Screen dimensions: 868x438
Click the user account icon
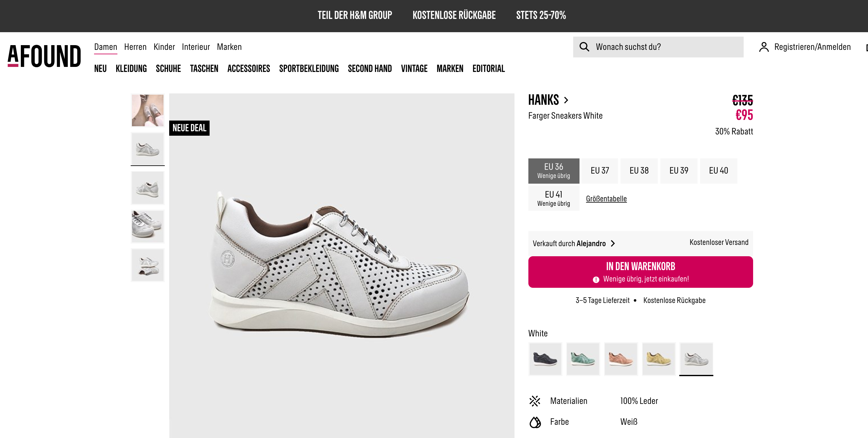764,47
